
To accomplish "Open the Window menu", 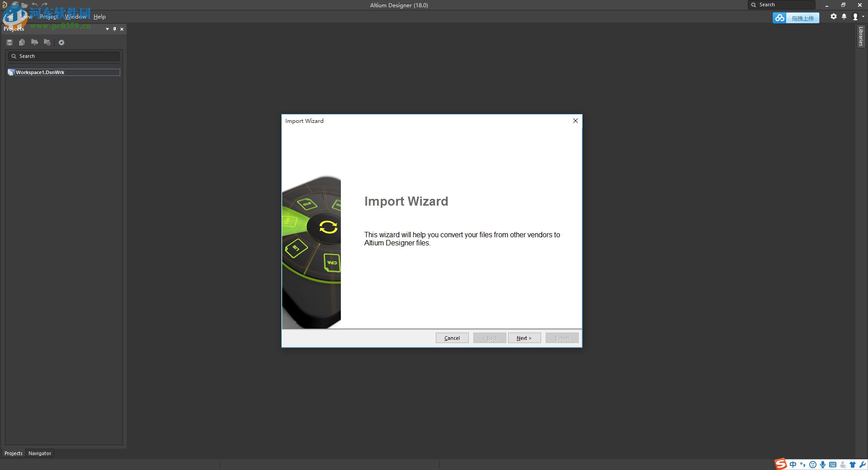I will point(75,17).
